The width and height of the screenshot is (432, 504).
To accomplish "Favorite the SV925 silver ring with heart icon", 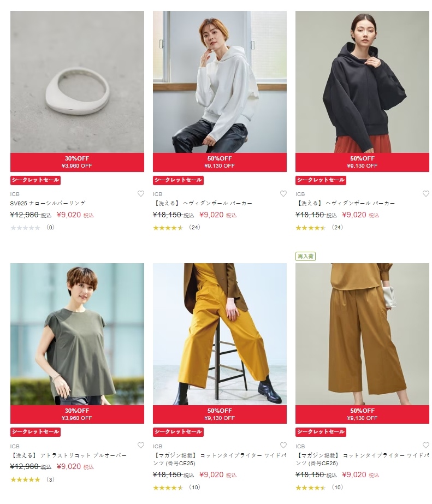I will point(141,193).
